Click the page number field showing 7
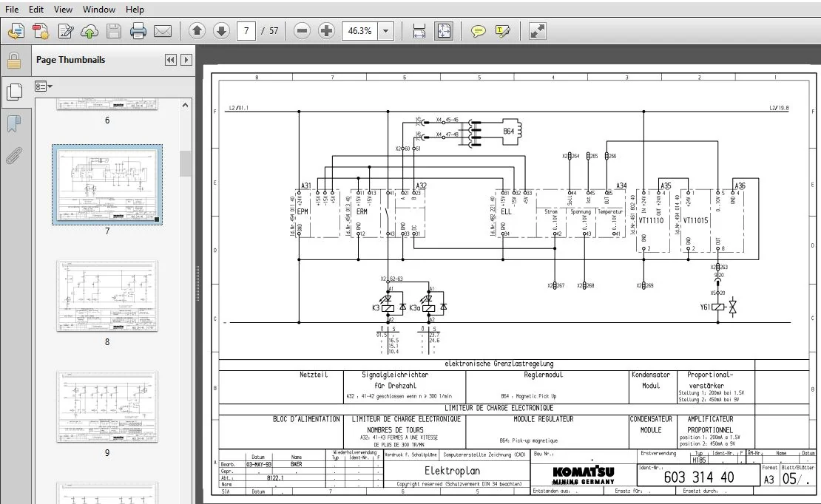Viewport: 821px width, 504px height. coord(246,31)
